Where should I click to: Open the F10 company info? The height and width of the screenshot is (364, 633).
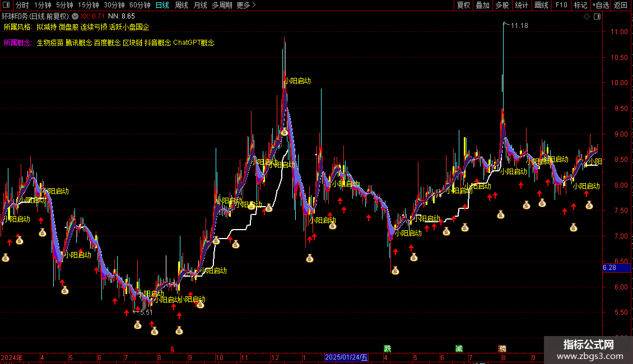(561, 5)
